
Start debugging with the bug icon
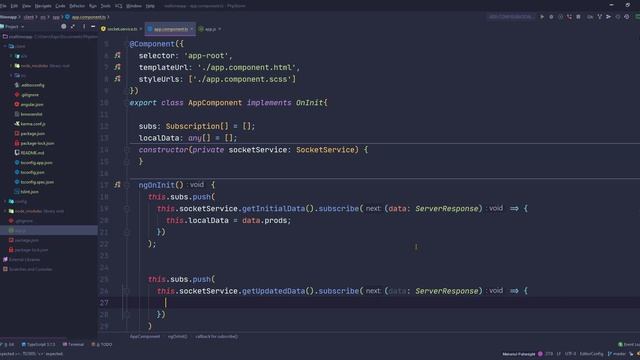point(551,17)
